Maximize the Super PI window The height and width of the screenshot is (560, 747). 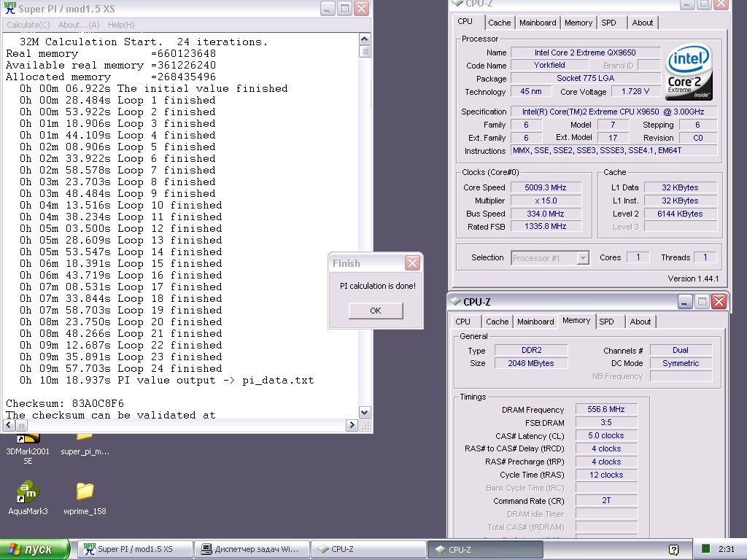[344, 8]
